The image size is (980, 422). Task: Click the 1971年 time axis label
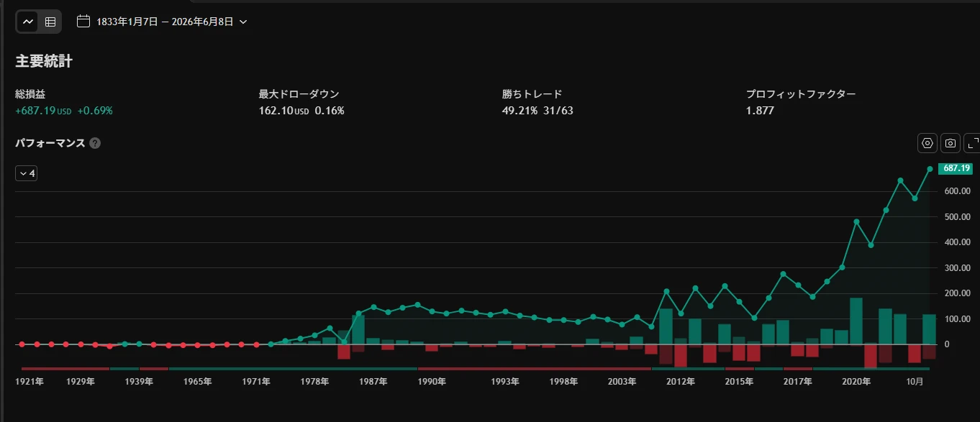[x=256, y=382]
